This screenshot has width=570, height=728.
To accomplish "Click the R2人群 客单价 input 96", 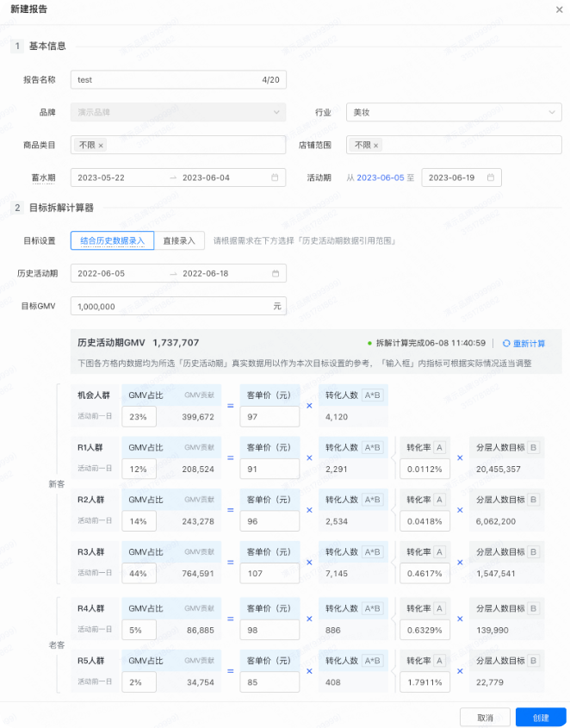I will 270,521.
